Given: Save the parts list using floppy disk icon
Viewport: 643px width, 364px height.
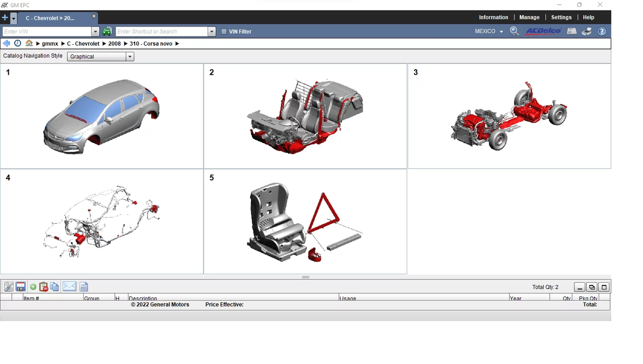Looking at the screenshot, I should click(x=21, y=287).
